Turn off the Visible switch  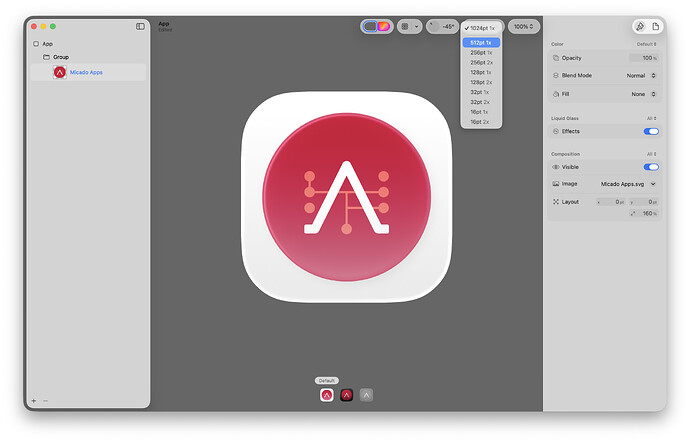pyautogui.click(x=651, y=167)
